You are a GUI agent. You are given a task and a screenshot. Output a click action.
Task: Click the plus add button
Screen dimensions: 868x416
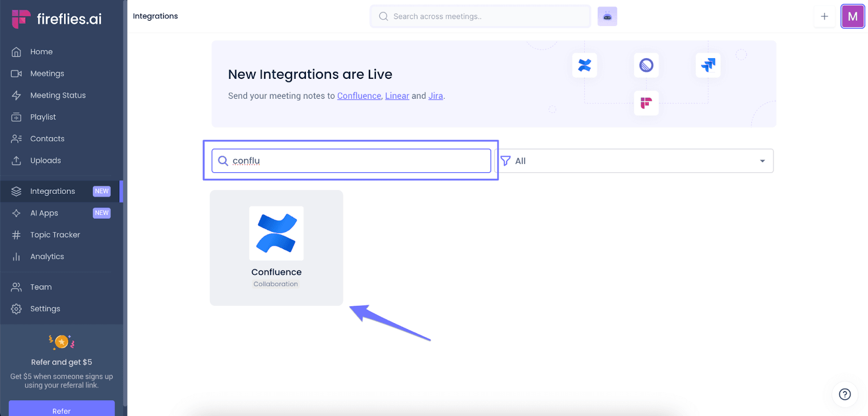click(x=824, y=16)
